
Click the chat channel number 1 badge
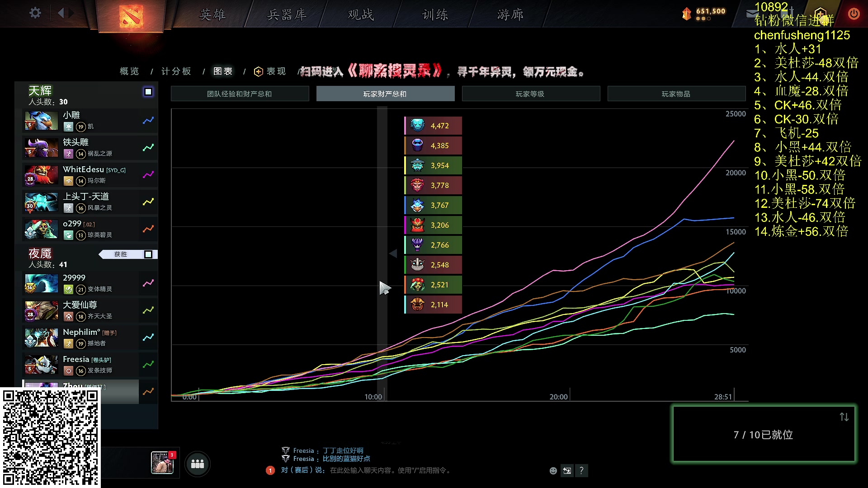pos(270,470)
